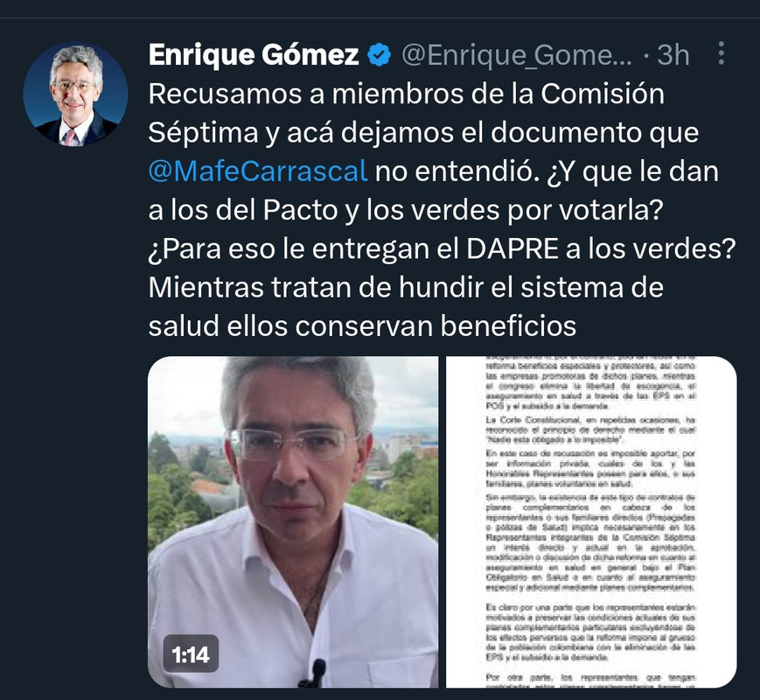Click the document paragraph starting 'Es claro por una parte'
The height and width of the screenshot is (700, 760).
(591, 633)
